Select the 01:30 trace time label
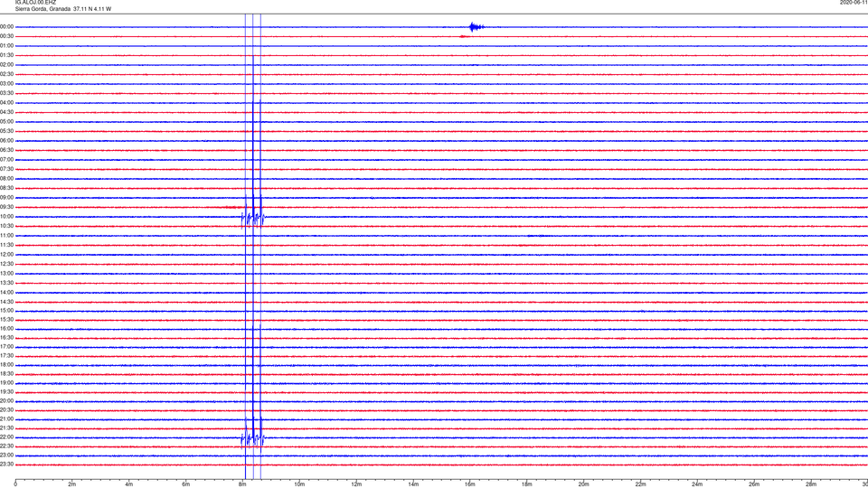The width and height of the screenshot is (868, 488). (x=6, y=55)
